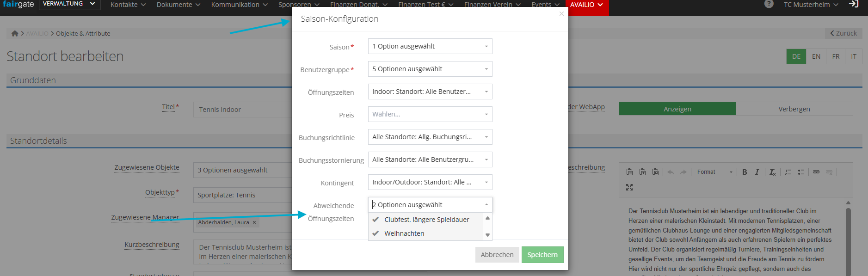Viewport: 868px width, 276px height.
Task: Click the Remove Format icon
Action: pyautogui.click(x=772, y=172)
